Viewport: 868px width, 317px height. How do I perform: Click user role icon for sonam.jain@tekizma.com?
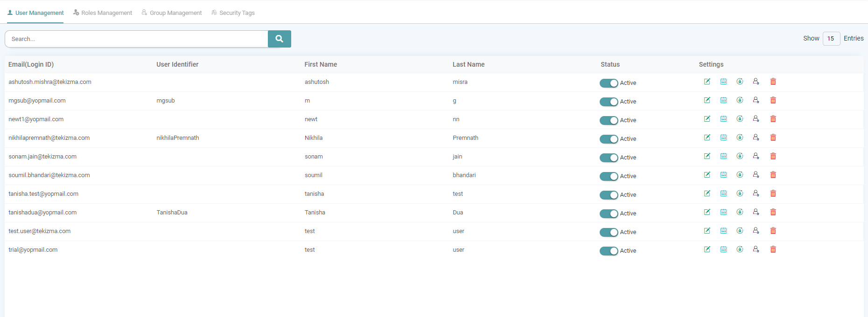[756, 156]
